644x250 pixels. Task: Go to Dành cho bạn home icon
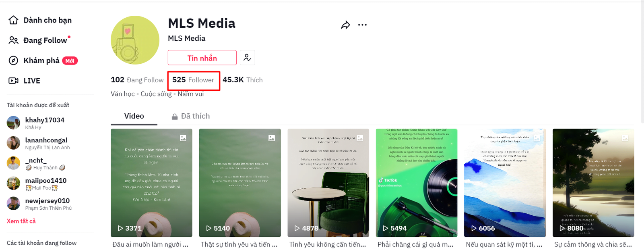point(13,20)
